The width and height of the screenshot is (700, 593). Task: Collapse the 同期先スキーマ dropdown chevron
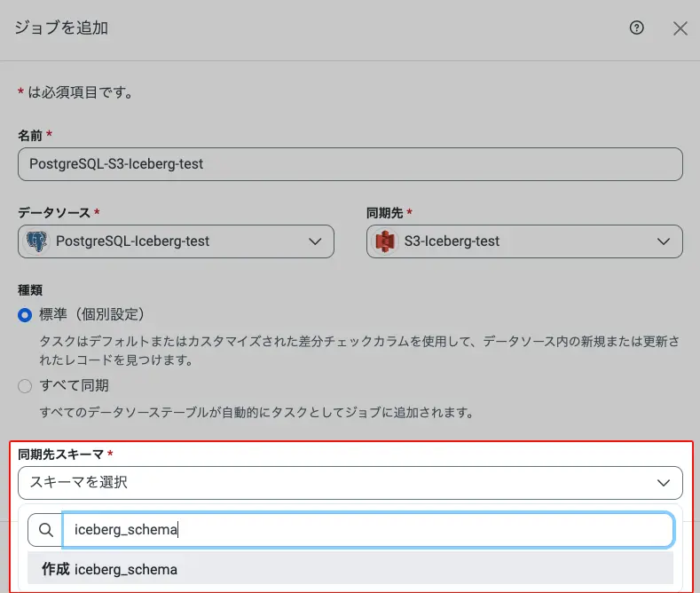(664, 482)
